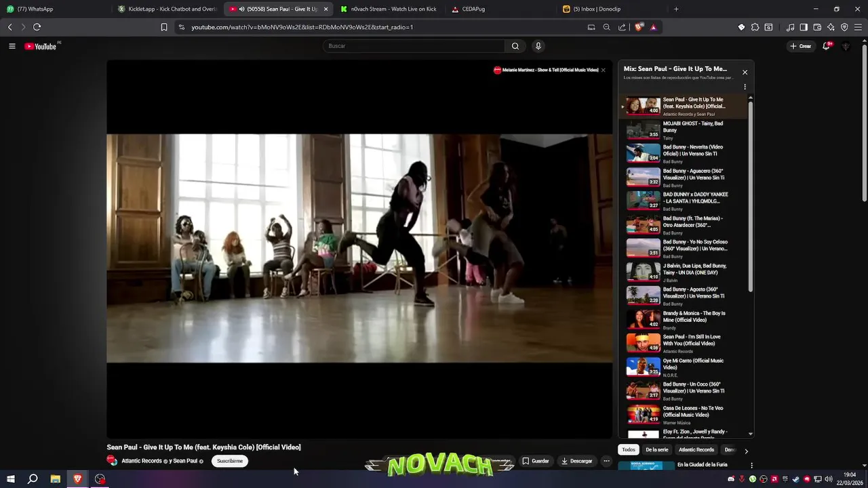Open Windows taskbar search
The image size is (868, 488).
click(33, 479)
